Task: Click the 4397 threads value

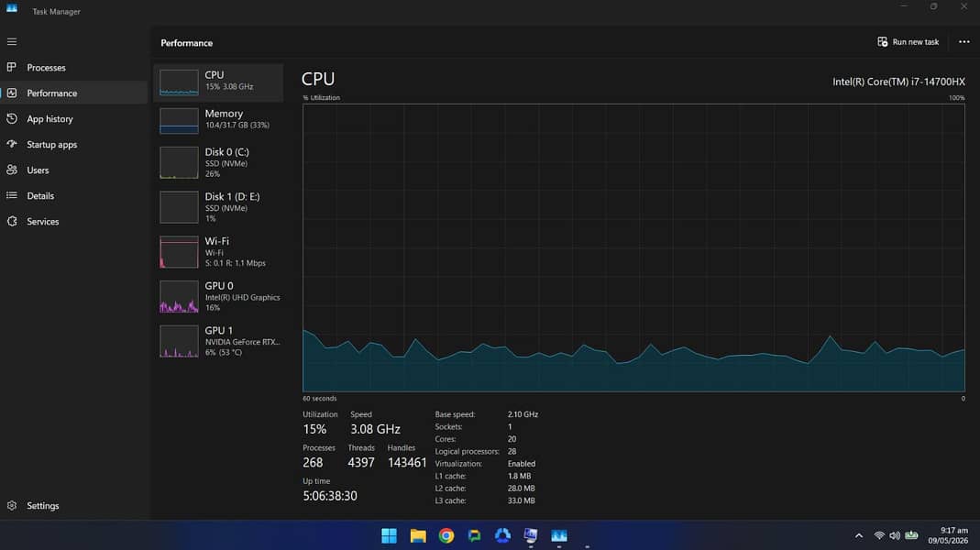Action: click(360, 463)
